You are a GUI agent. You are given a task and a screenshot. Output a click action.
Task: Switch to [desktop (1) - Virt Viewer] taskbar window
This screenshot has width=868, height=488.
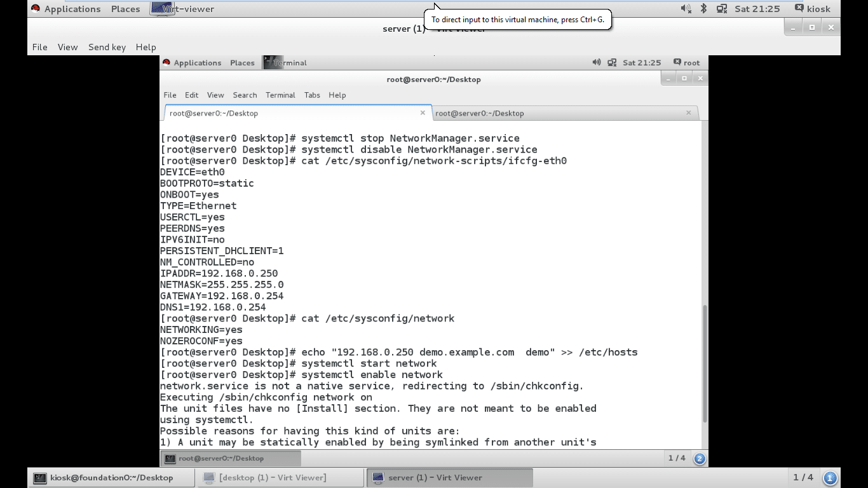280,478
